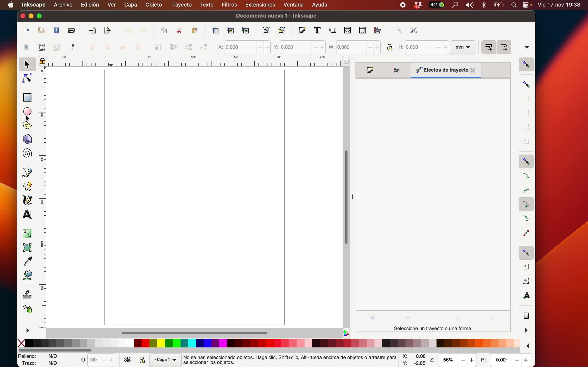Open the mm units dropdown
The height and width of the screenshot is (367, 588).
463,47
